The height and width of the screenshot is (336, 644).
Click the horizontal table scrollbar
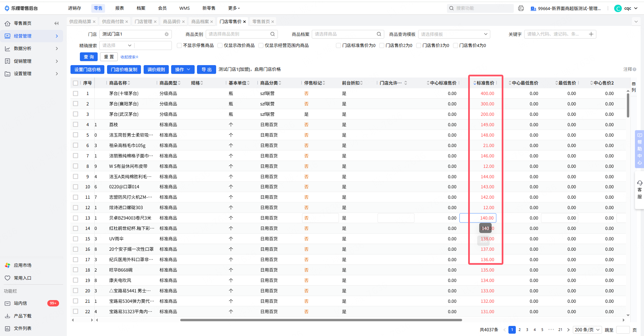[x=321, y=320]
